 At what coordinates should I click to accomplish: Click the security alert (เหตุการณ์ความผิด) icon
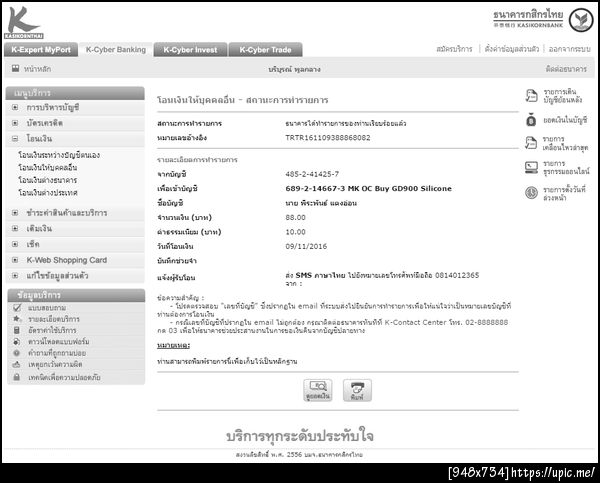[x=16, y=364]
